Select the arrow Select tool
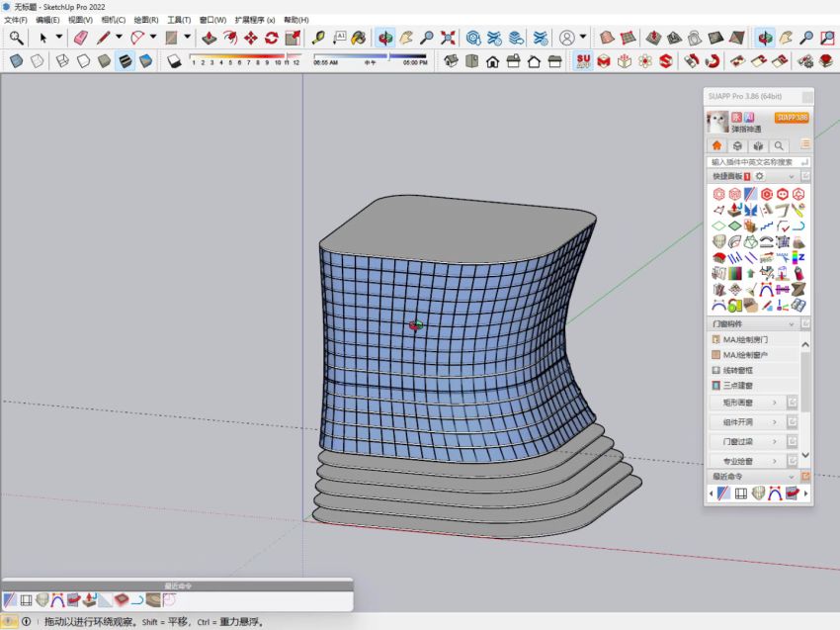The height and width of the screenshot is (630, 840). pyautogui.click(x=43, y=38)
